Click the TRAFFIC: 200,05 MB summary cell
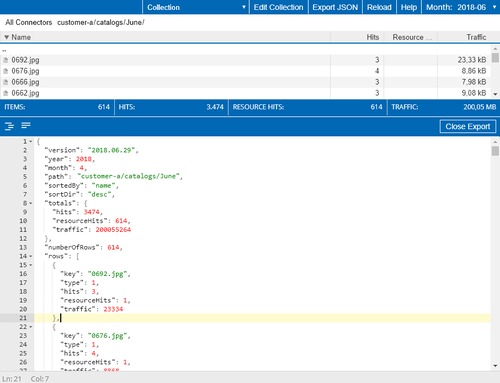The width and height of the screenshot is (500, 383). pos(444,107)
